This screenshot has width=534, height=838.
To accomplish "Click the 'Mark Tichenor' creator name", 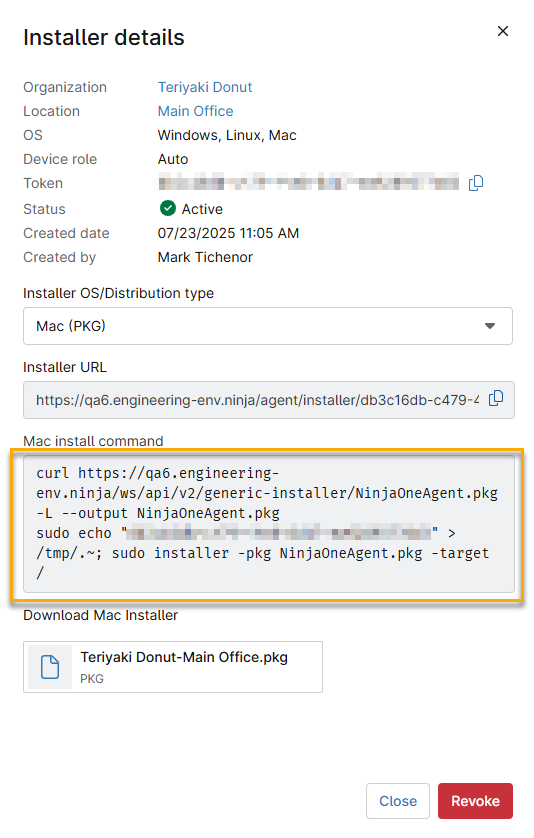I will [x=205, y=257].
